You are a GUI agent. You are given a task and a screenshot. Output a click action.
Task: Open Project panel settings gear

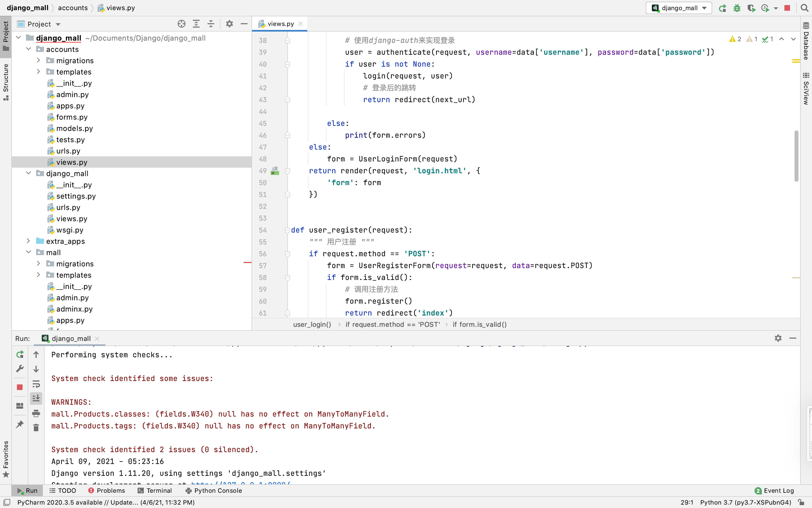click(230, 24)
